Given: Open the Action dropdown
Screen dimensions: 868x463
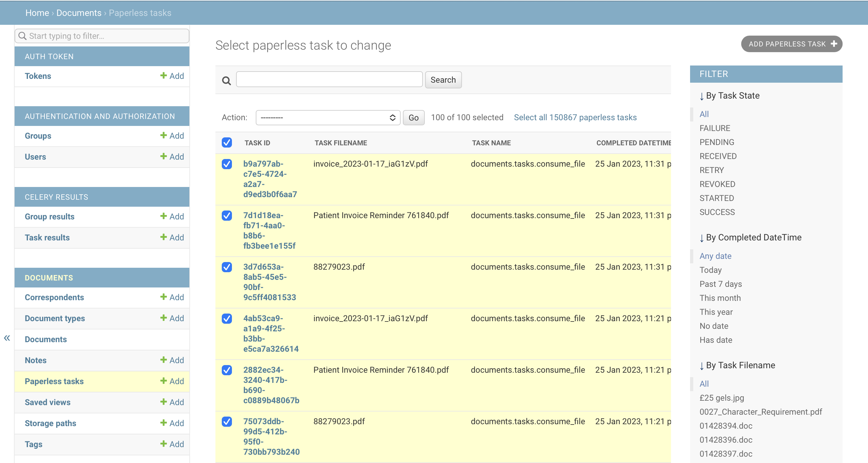Looking at the screenshot, I should (327, 117).
